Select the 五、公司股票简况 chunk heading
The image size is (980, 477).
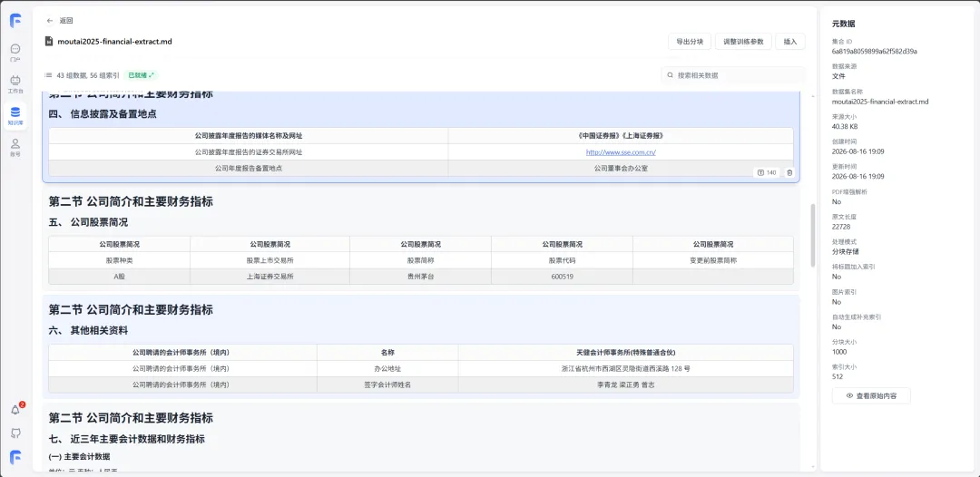[x=88, y=222]
